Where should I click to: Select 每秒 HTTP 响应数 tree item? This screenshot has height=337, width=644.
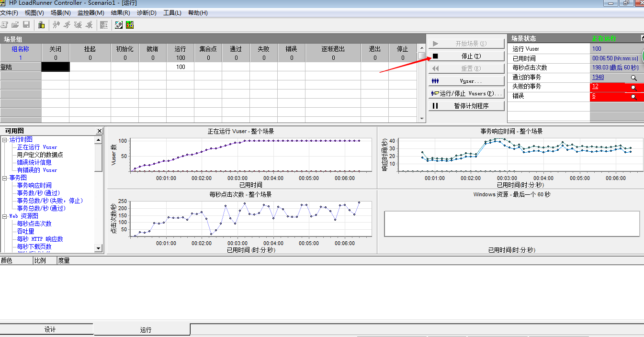(40, 239)
